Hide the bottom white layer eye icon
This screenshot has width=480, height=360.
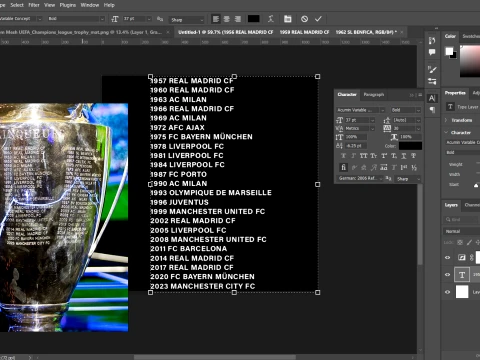pyautogui.click(x=447, y=292)
